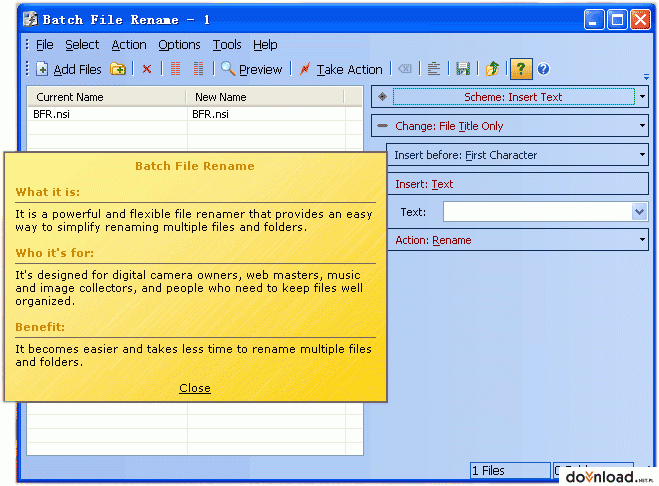
Task: Open the File menu
Action: [45, 45]
